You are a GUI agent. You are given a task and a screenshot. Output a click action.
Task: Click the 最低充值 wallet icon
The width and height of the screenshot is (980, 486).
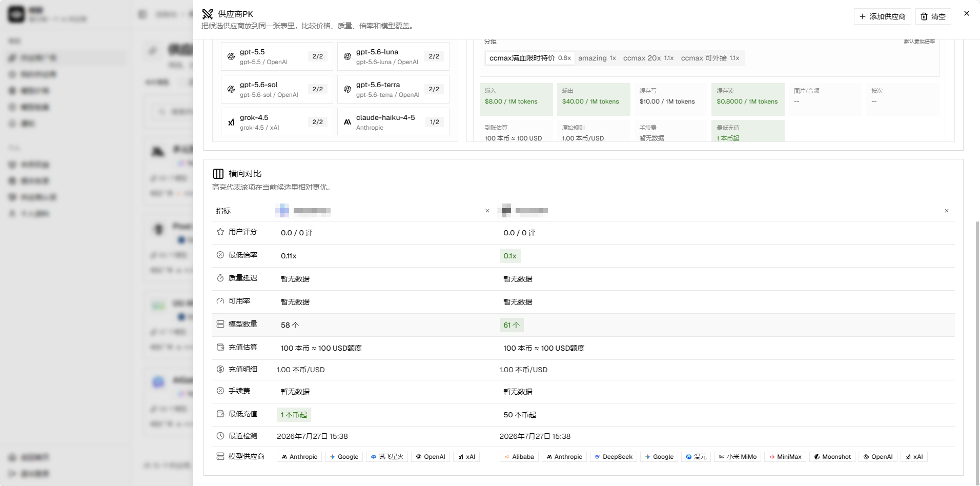[220, 414]
